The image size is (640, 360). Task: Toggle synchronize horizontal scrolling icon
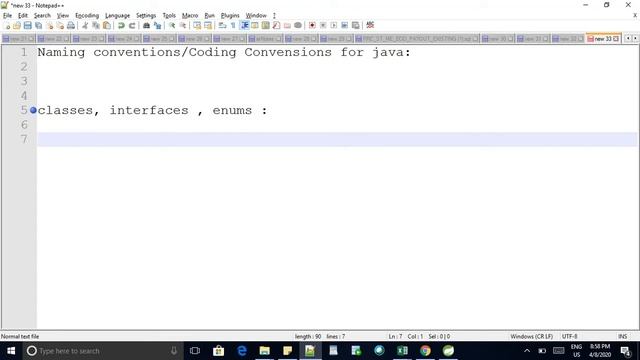click(x=208, y=25)
